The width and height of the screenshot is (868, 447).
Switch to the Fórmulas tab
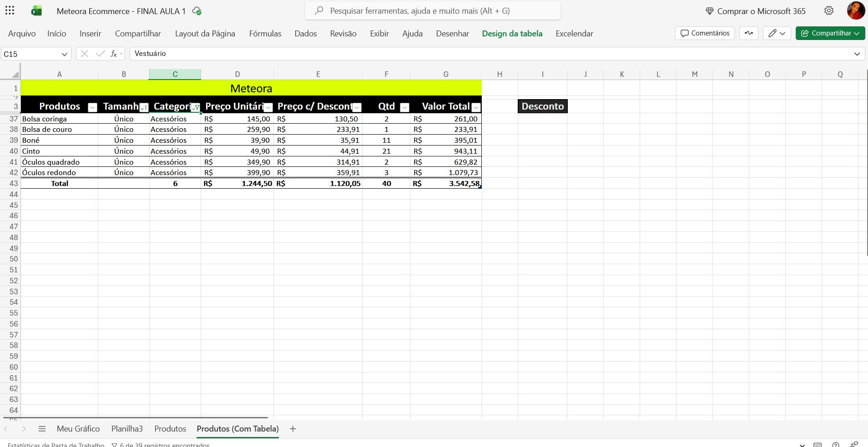coord(265,34)
